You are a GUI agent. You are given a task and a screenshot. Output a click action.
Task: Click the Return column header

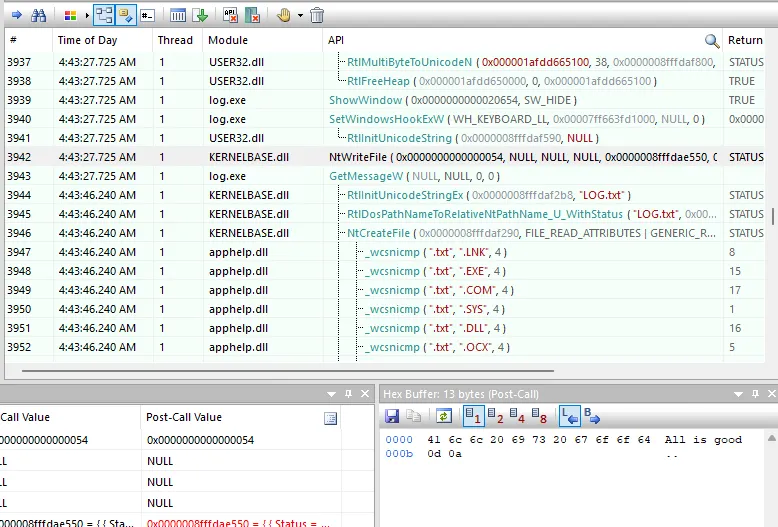pos(745,40)
